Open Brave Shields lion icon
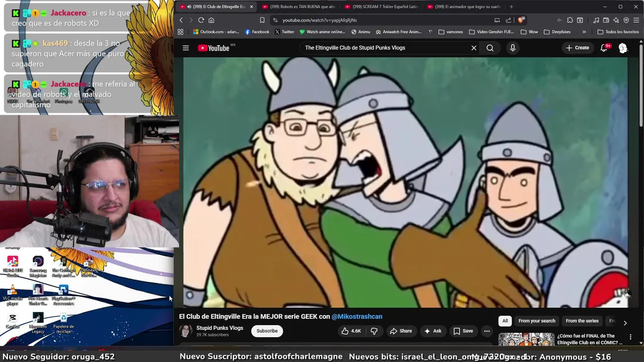 click(521, 20)
